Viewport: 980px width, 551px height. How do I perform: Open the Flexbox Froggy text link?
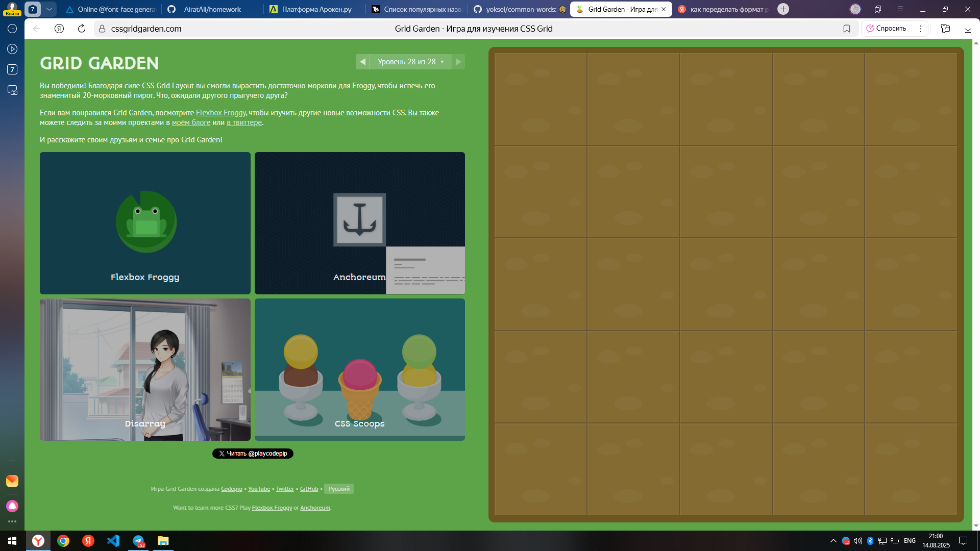220,113
